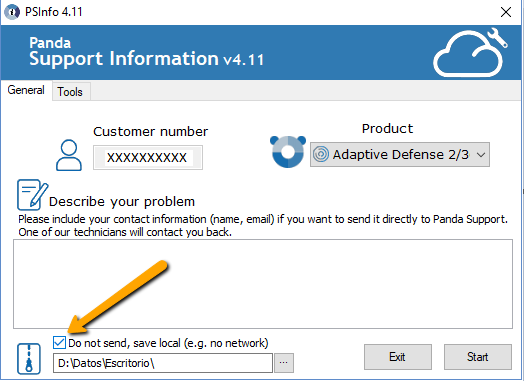
Task: Click the PSInfo app icon in title bar
Action: pyautogui.click(x=12, y=12)
